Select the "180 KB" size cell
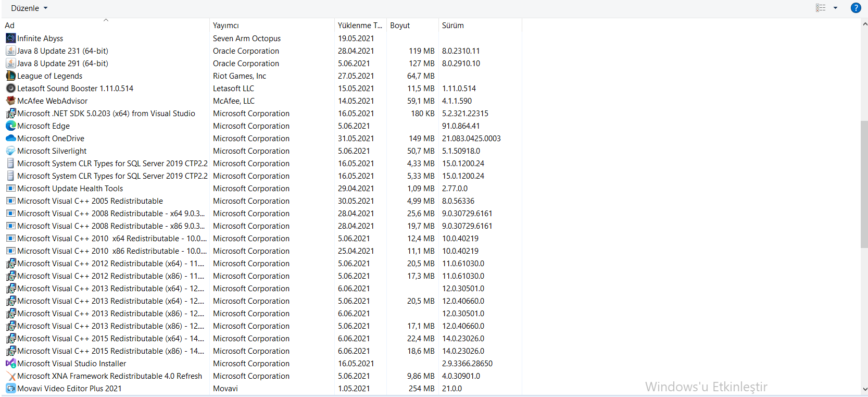 [423, 113]
